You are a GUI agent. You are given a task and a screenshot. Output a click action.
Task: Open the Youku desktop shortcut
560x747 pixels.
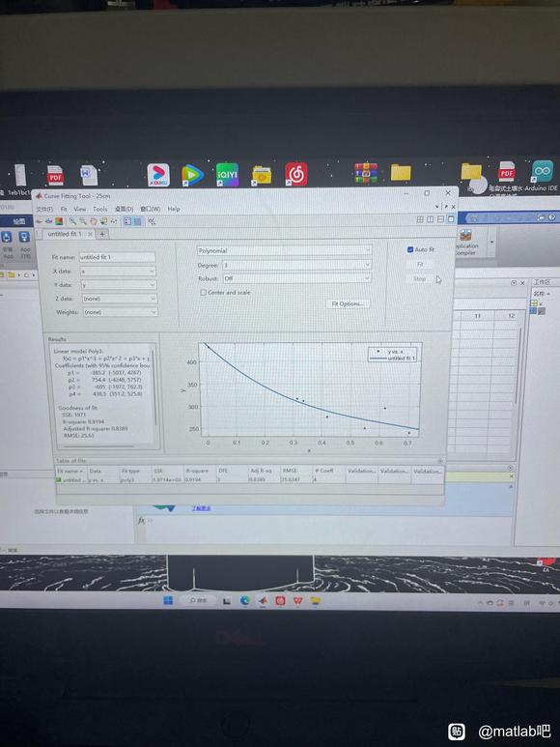[x=158, y=175]
